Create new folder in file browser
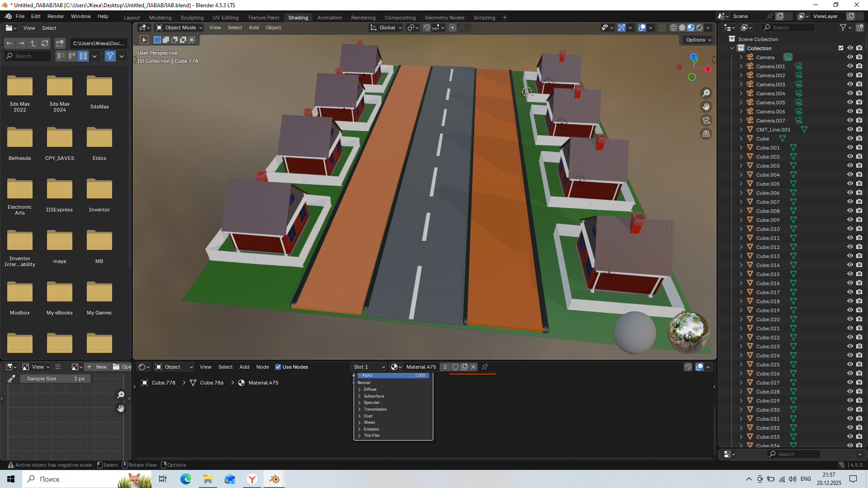Image resolution: width=868 pixels, height=488 pixels. [x=60, y=43]
